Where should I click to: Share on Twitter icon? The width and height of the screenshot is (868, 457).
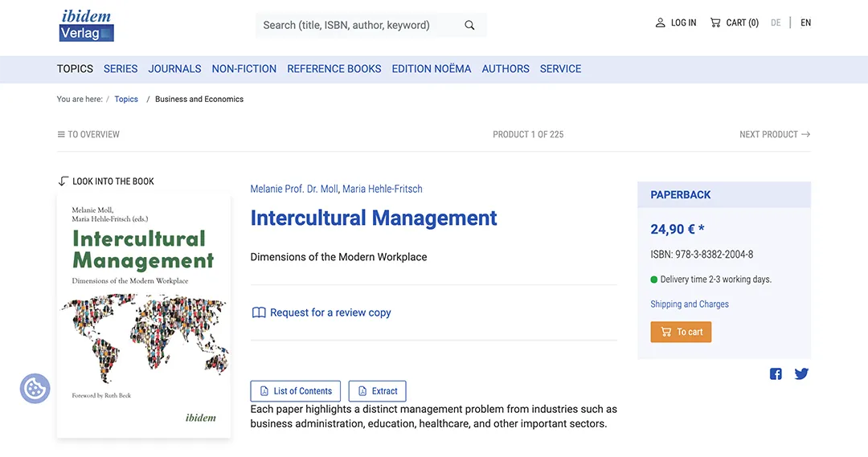801,374
